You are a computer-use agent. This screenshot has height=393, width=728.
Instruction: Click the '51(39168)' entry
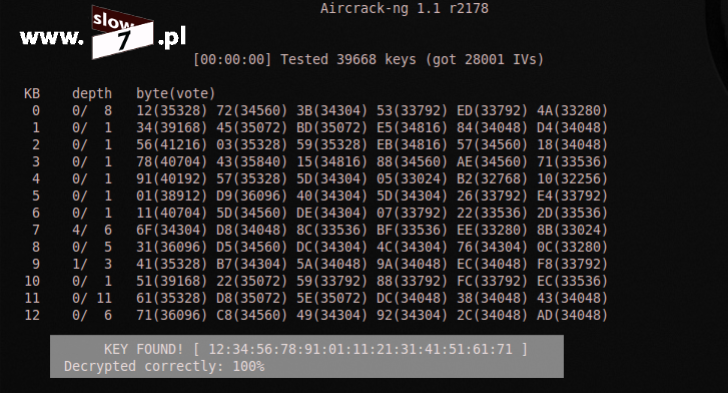[x=172, y=281]
